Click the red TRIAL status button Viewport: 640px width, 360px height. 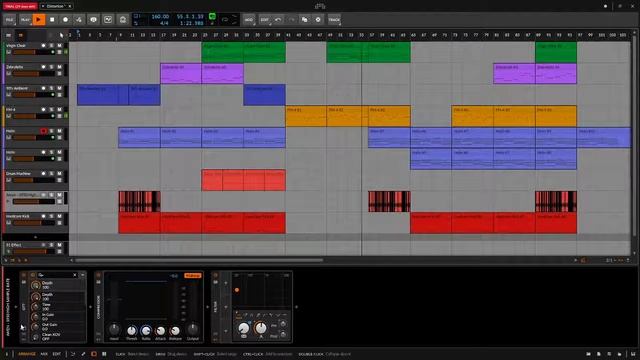click(20, 6)
